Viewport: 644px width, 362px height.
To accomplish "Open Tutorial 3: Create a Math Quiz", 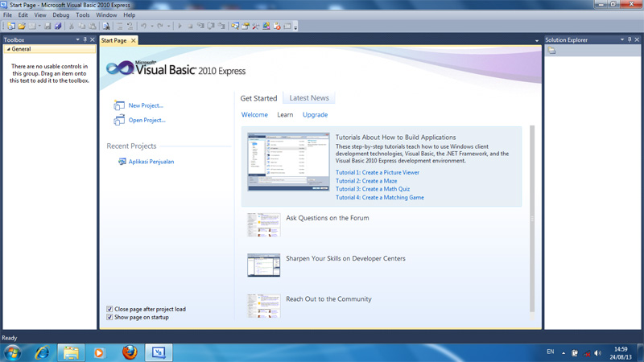I will (373, 189).
